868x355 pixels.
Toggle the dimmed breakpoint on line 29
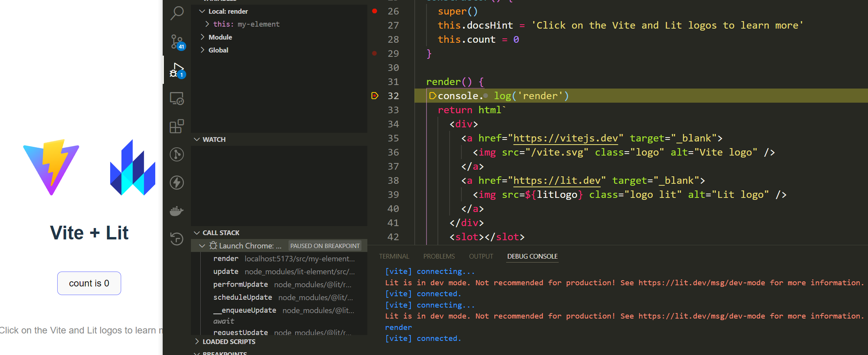[374, 53]
